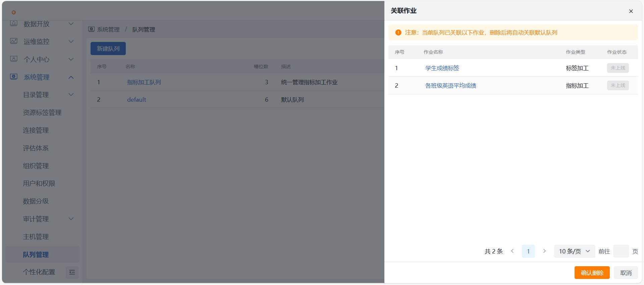
Task: Open 数据分级 menu item
Action: 36,201
